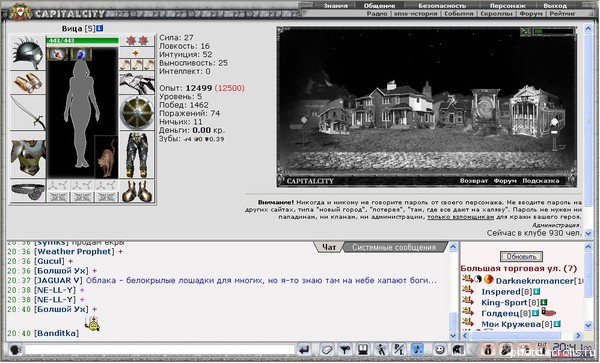Screen dimensions: 600x363
Task: Click chat window scroll-down arrow
Action: pyautogui.click(x=453, y=335)
